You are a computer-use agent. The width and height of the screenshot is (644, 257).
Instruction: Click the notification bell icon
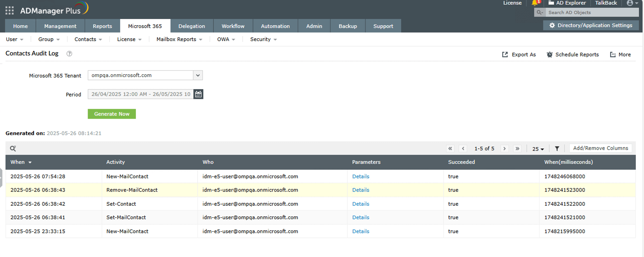[534, 3]
